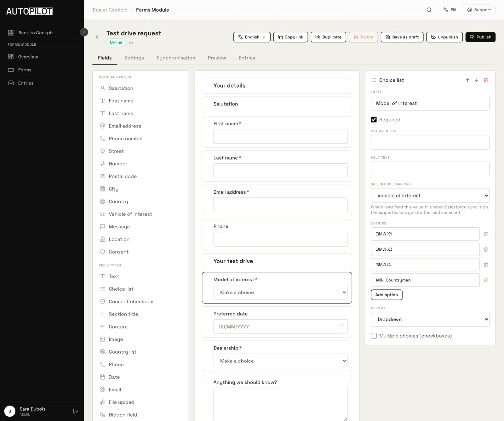This screenshot has width=504, height=421.
Task: Click into the Label input field
Action: pos(430,103)
